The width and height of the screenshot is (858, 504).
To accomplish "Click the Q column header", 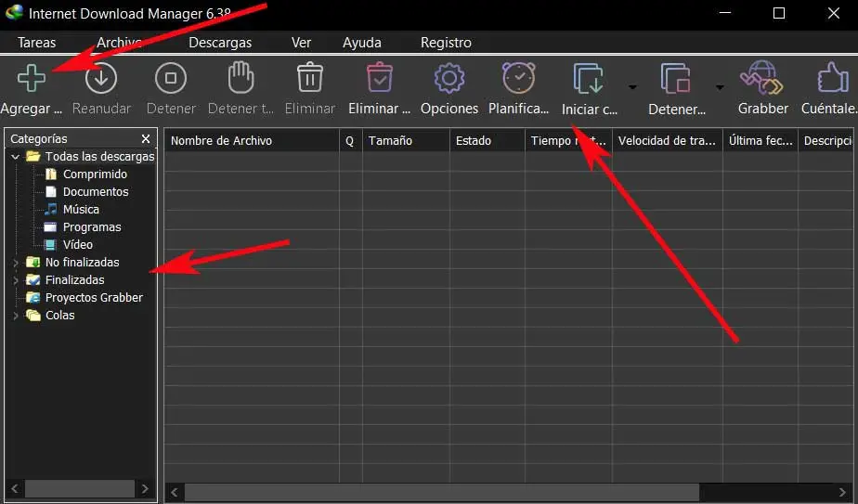I will pyautogui.click(x=351, y=141).
